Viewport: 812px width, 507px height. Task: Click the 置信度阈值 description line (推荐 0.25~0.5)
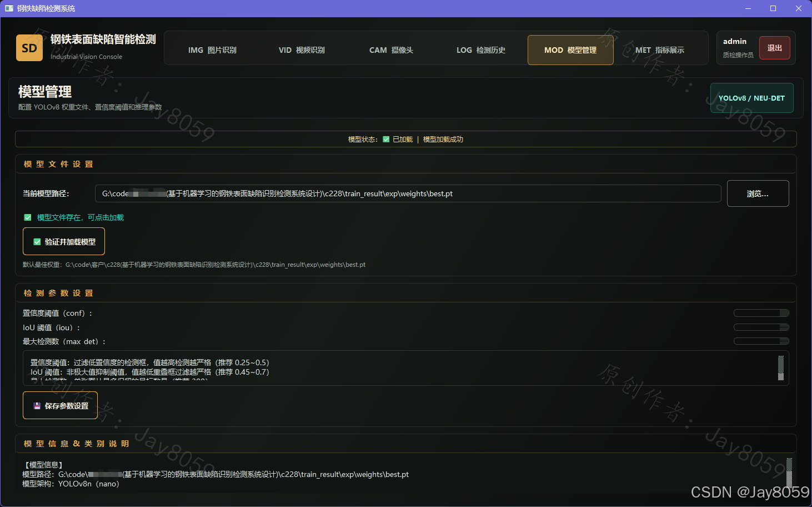(x=149, y=362)
